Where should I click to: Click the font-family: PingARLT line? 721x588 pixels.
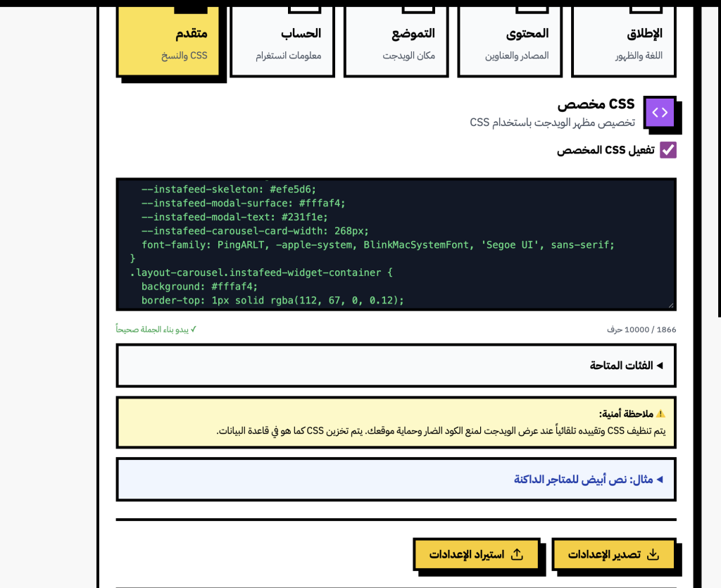coord(378,245)
